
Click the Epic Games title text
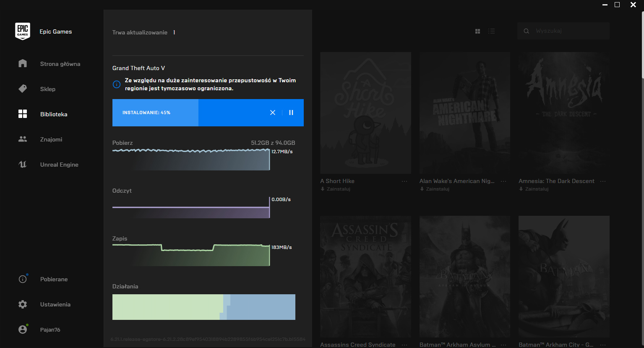click(x=56, y=31)
